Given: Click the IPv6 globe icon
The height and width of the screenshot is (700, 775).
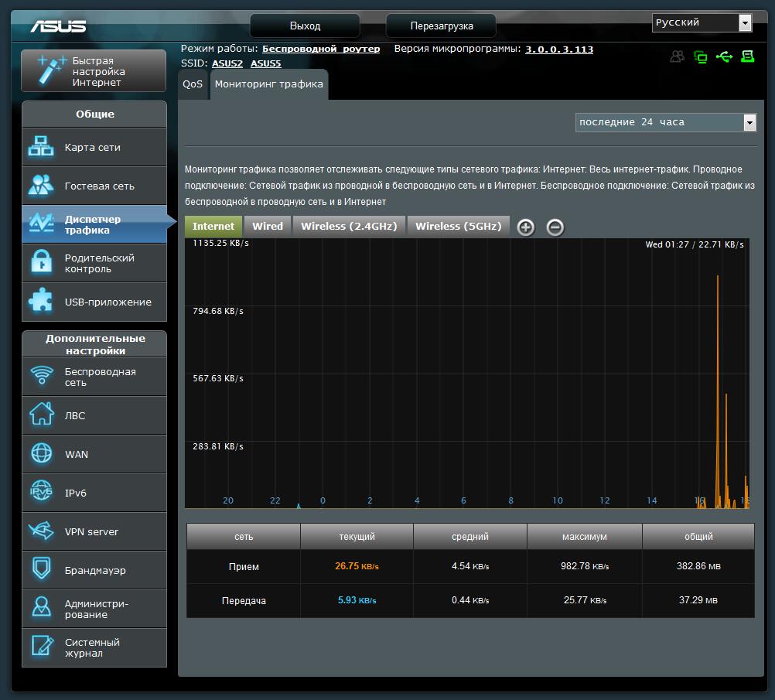Looking at the screenshot, I should (x=41, y=491).
